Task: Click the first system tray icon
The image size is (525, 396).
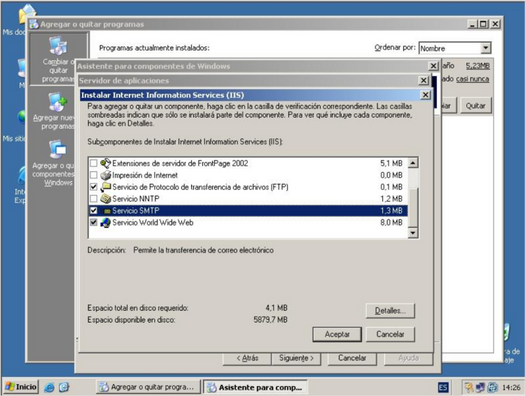Action: tap(469, 387)
